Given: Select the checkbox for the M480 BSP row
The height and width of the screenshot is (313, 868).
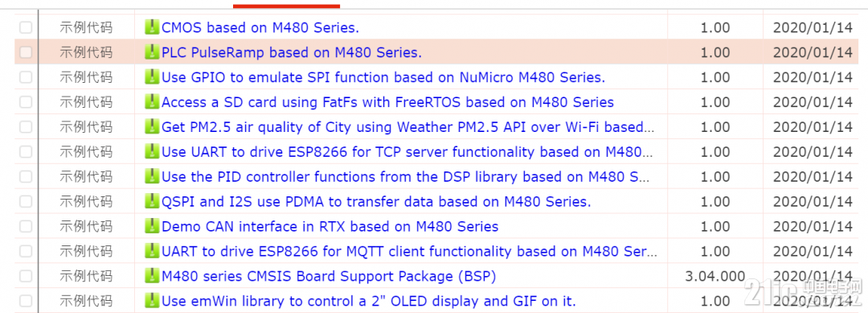Looking at the screenshot, I should point(26,276).
